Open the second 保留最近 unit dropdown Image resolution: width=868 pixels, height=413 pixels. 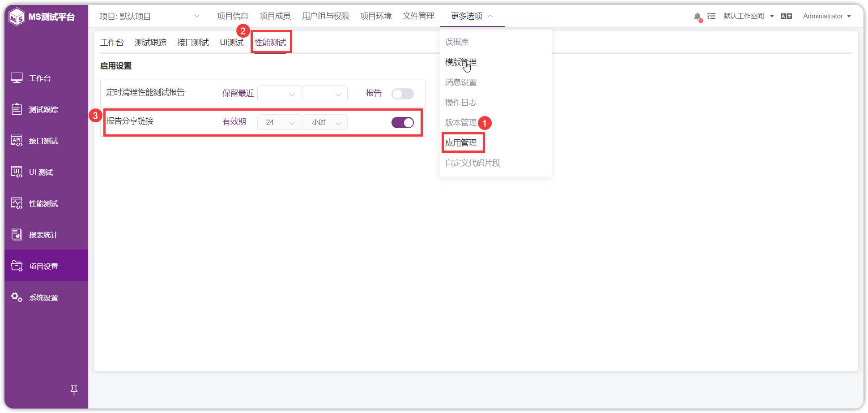pyautogui.click(x=325, y=94)
